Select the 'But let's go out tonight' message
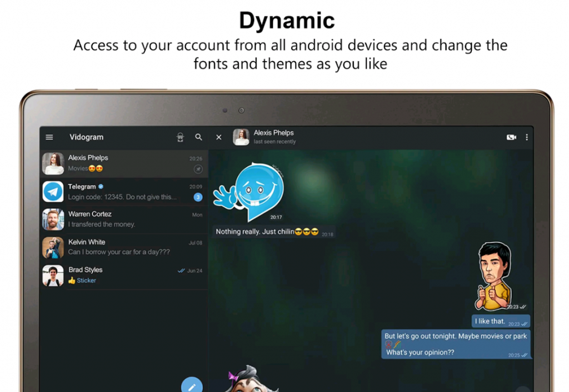The height and width of the screenshot is (392, 569). pyautogui.click(x=456, y=344)
